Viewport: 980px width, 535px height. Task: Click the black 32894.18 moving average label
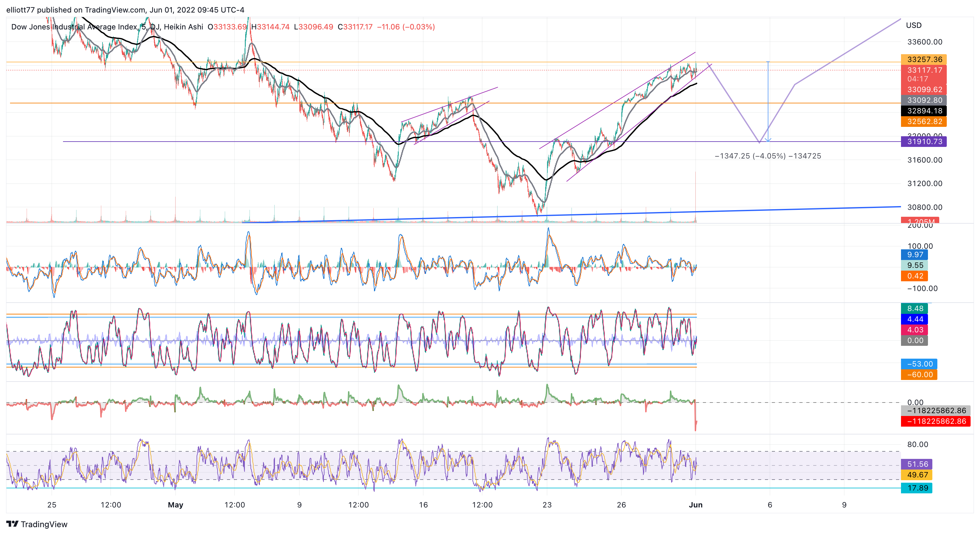[924, 111]
